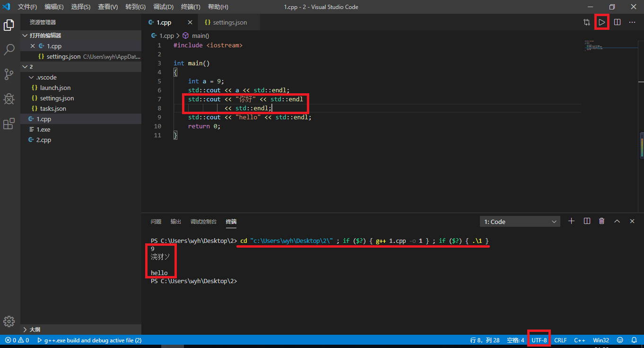The image size is (644, 348).
Task: Open the 1: Code terminal selector dropdown
Action: tap(519, 221)
